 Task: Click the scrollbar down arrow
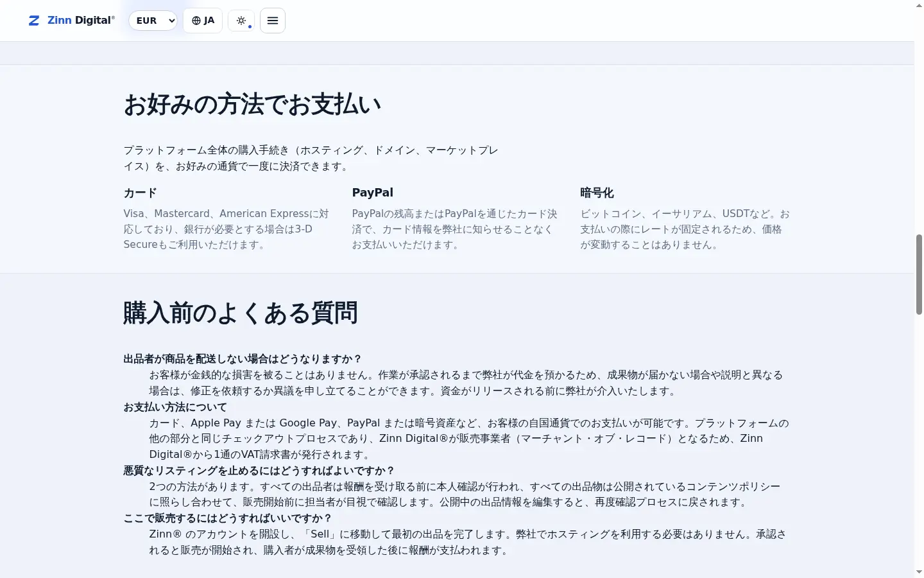coord(919,572)
